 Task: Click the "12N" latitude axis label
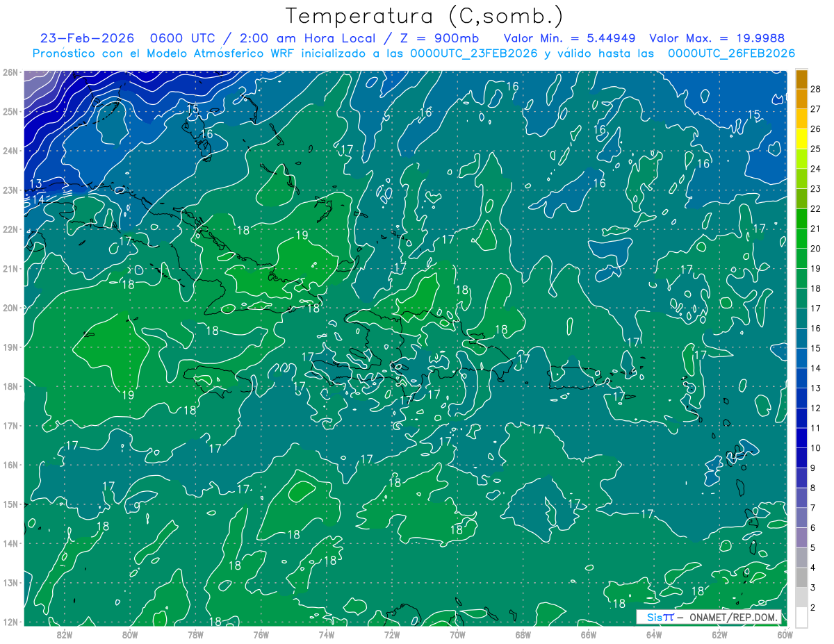tap(10, 622)
